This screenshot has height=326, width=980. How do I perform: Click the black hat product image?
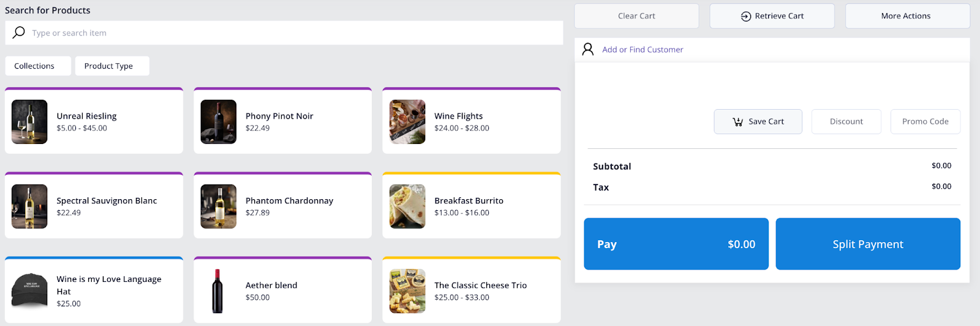click(29, 290)
